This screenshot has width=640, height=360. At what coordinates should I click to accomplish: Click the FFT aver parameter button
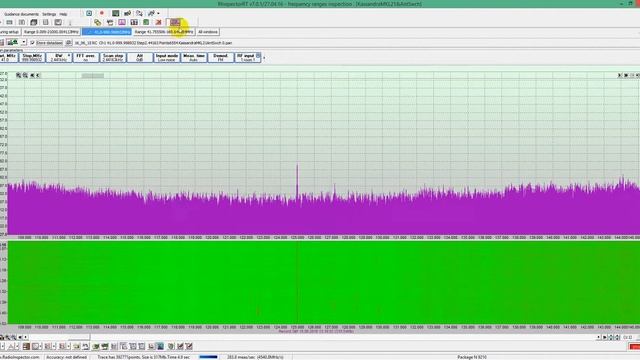(x=86, y=58)
